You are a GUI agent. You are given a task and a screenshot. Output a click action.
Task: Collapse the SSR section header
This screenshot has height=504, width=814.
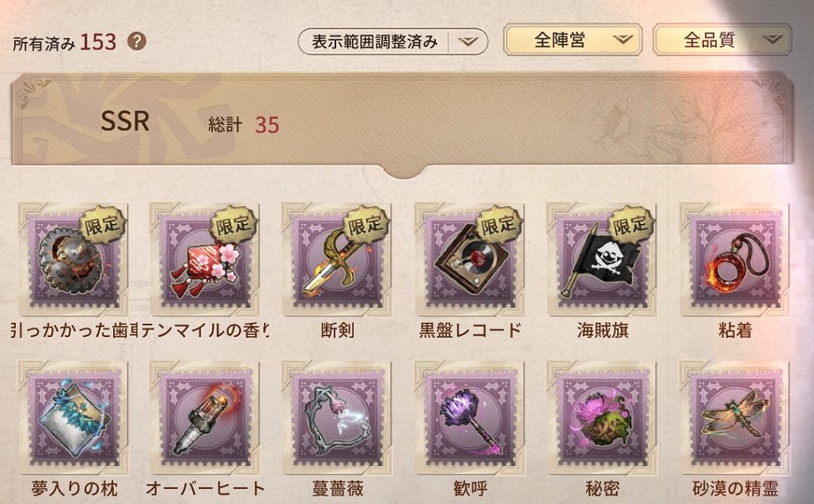pyautogui.click(x=402, y=120)
